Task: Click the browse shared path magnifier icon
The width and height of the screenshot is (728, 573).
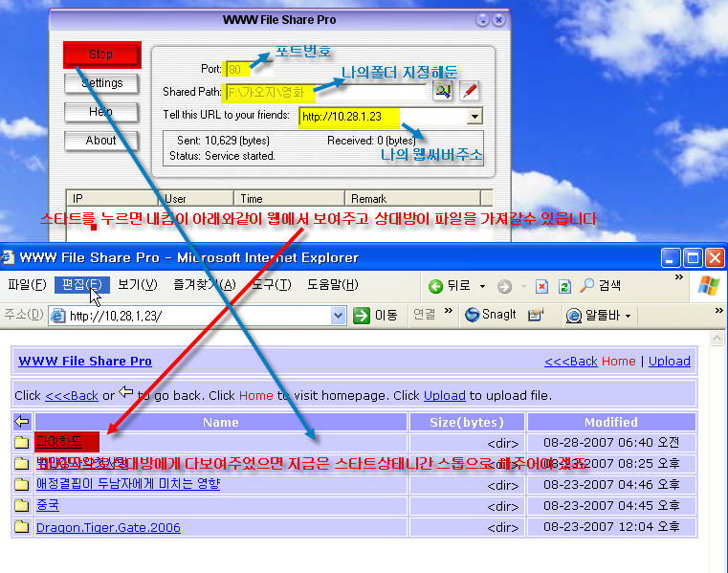Action: (443, 90)
